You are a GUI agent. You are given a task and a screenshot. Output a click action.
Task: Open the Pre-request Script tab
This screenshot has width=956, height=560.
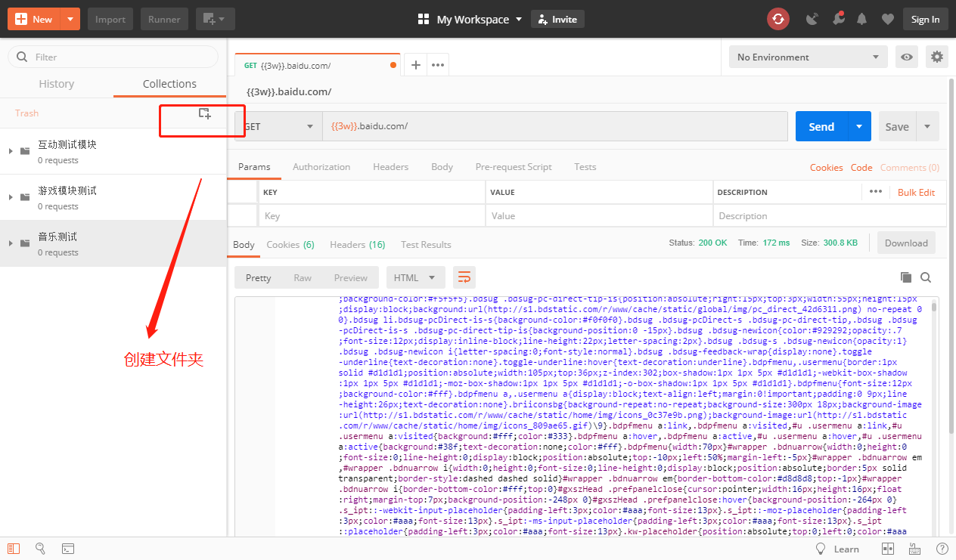pos(514,167)
